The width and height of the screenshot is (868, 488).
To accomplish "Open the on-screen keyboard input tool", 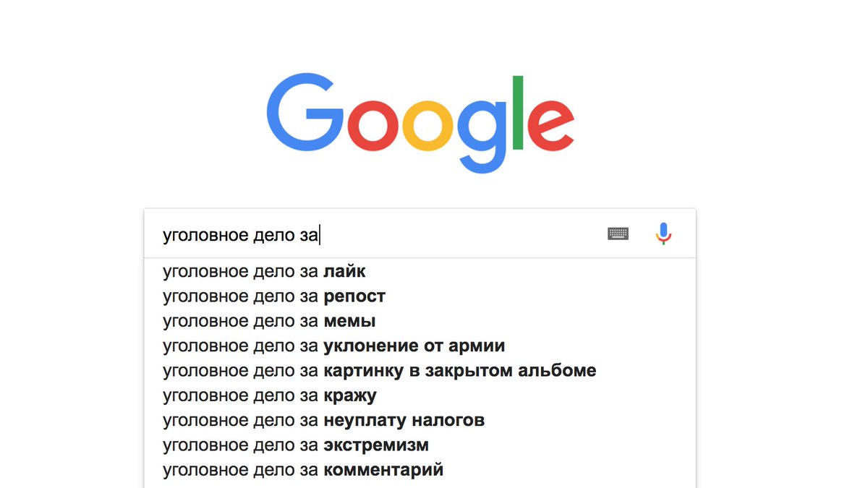I will [x=618, y=234].
